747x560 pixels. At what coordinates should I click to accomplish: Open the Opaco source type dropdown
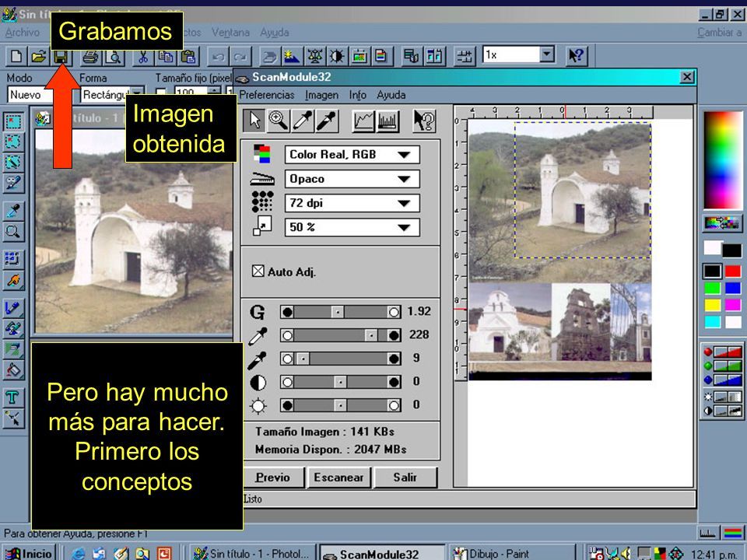point(352,179)
